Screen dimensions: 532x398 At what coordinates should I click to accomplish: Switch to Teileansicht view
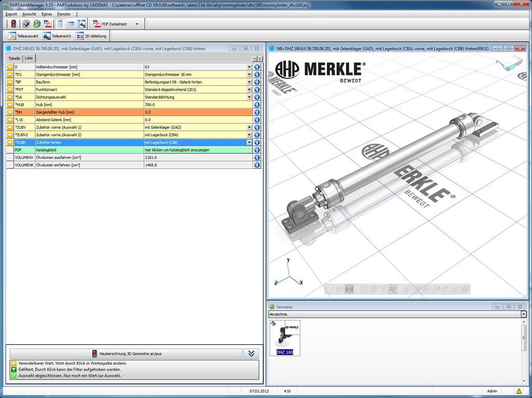[57, 36]
